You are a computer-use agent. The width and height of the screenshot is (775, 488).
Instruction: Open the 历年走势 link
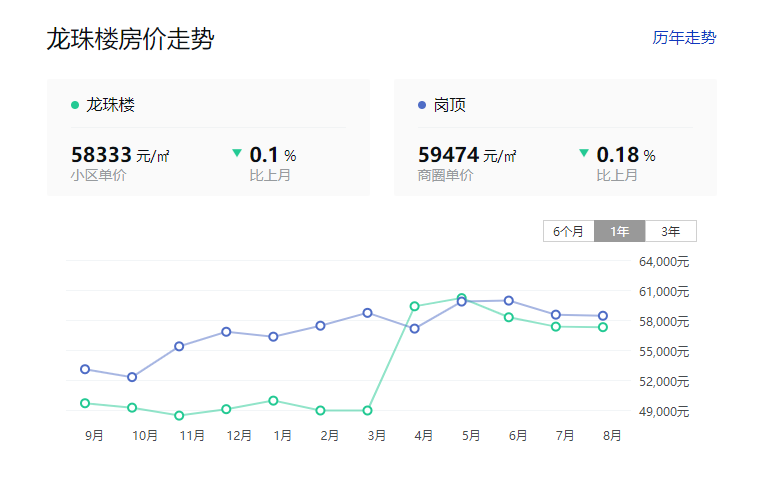click(x=684, y=38)
